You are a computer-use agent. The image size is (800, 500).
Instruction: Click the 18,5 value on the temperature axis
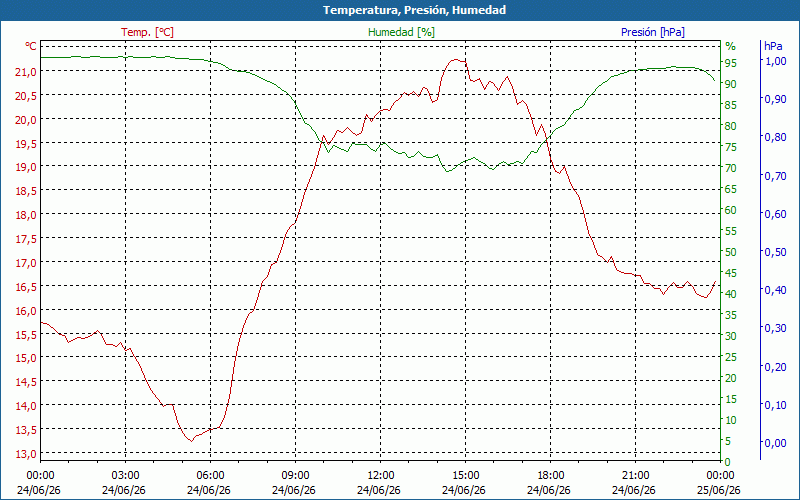pyautogui.click(x=26, y=191)
